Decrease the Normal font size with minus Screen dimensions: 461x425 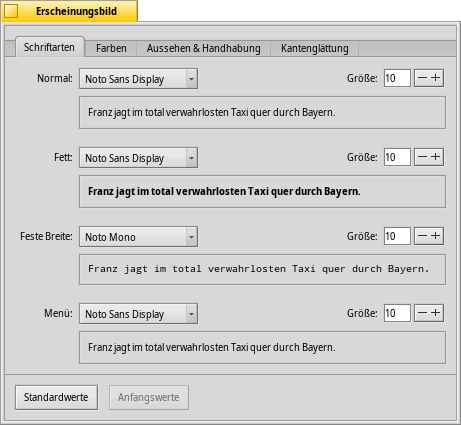tap(422, 78)
